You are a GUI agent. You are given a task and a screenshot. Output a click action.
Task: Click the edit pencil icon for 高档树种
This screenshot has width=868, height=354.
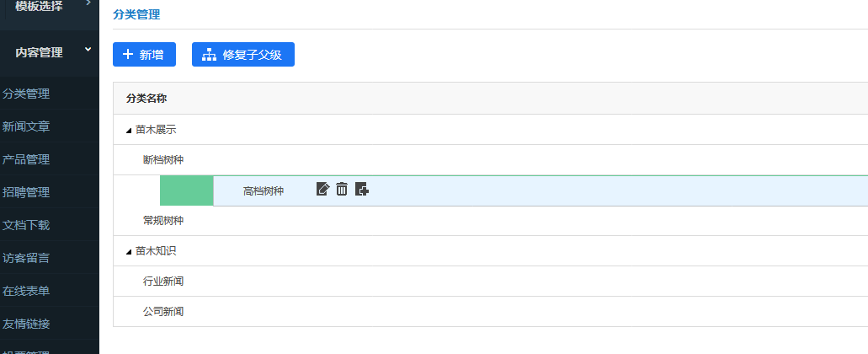tap(322, 189)
